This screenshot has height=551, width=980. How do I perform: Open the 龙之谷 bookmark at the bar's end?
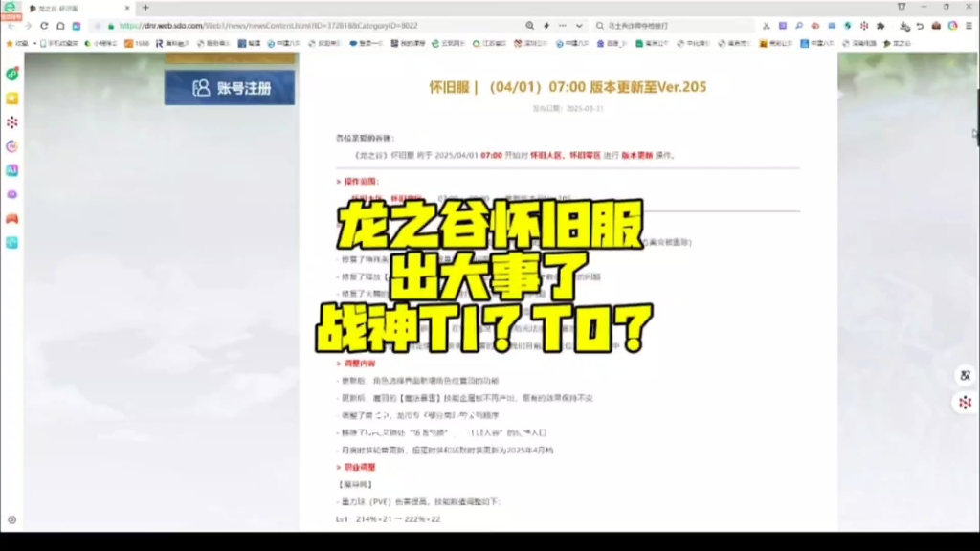897,44
